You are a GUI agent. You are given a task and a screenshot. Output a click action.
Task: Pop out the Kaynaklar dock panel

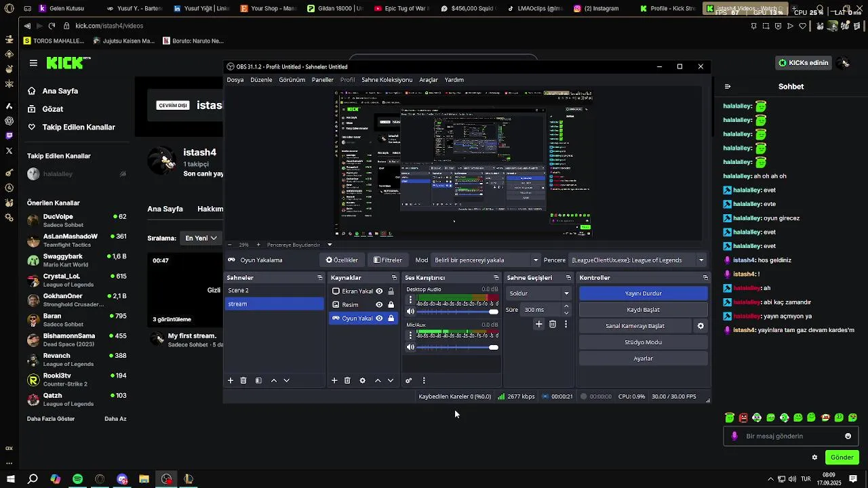tap(394, 278)
